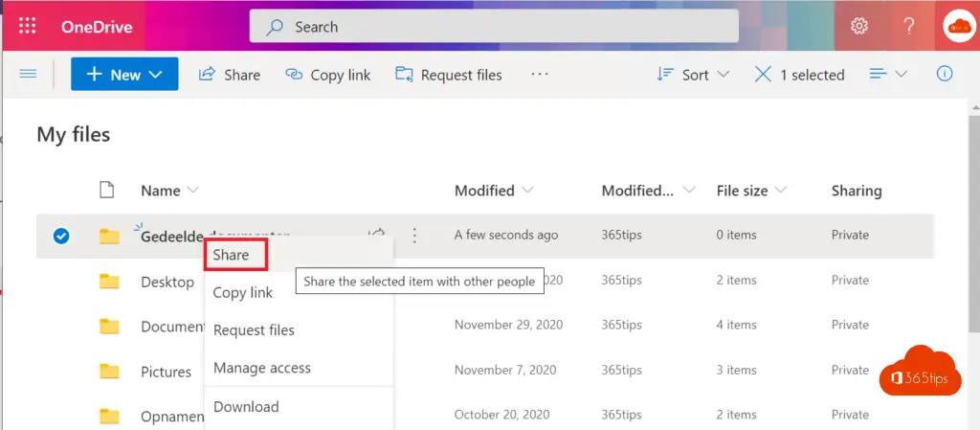Uncheck the Gedeelde documenten selection circle
This screenshot has width=980, height=430.
point(61,236)
